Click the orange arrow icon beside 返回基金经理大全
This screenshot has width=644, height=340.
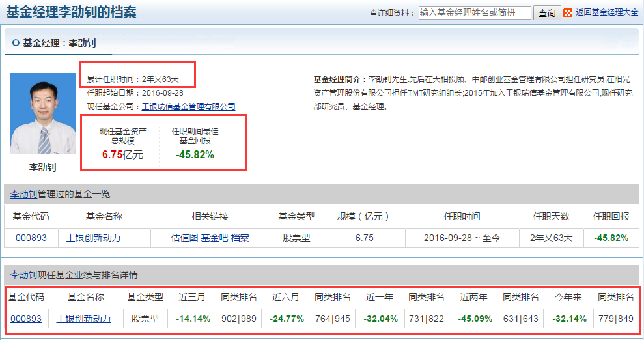(x=568, y=13)
